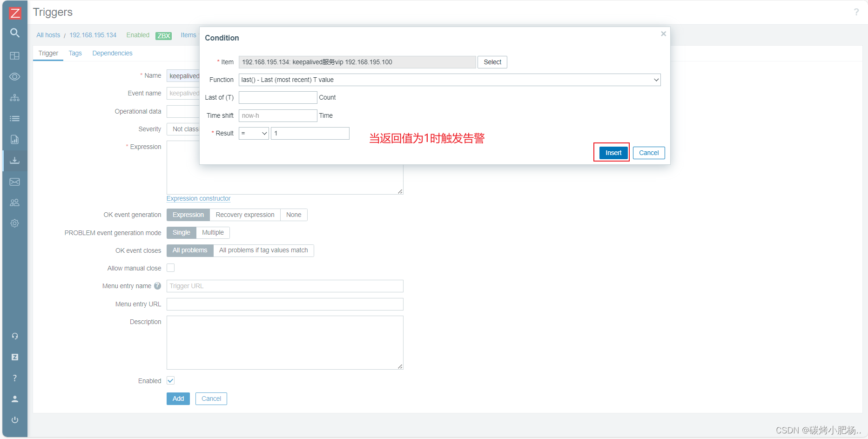Uncheck the Enabled checkbox
Viewport: 868px width, 439px height.
171,380
